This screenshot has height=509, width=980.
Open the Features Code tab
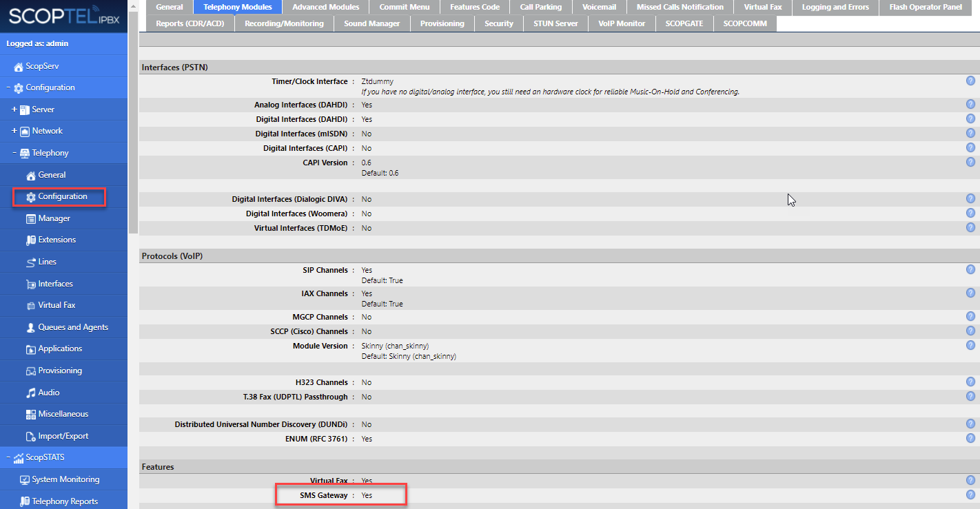[x=475, y=7]
